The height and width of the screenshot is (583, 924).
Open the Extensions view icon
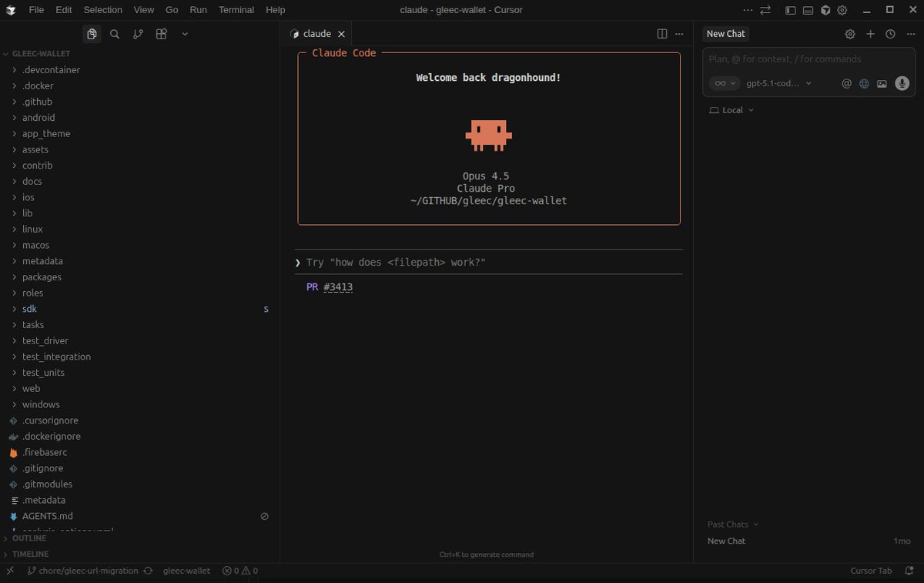pos(161,34)
